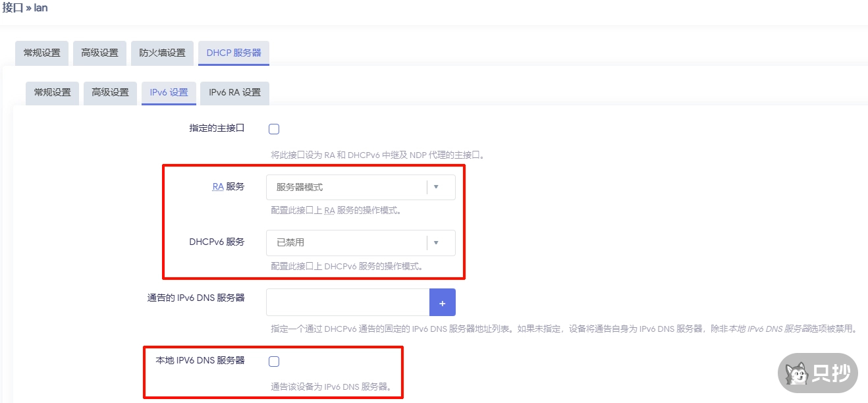The width and height of the screenshot is (868, 403).
Task: Select the second-row 高级设置 tab
Action: pyautogui.click(x=109, y=93)
